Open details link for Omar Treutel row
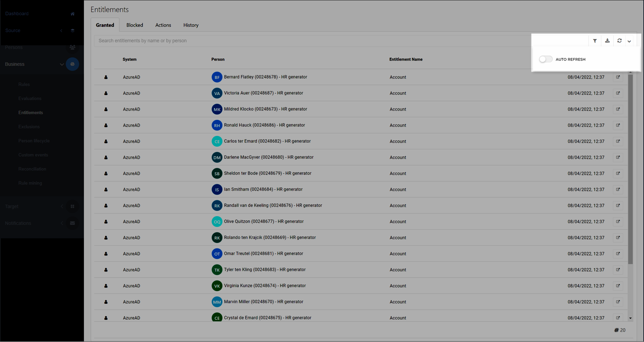 pos(618,254)
